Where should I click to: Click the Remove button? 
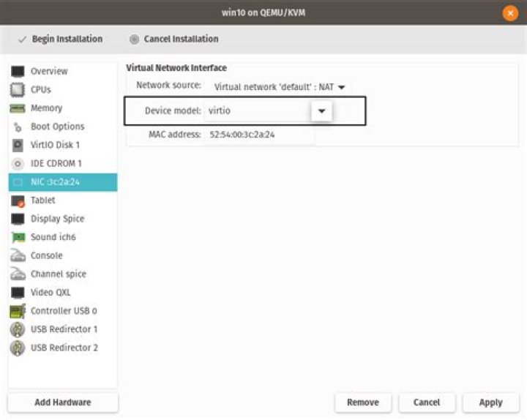363,402
